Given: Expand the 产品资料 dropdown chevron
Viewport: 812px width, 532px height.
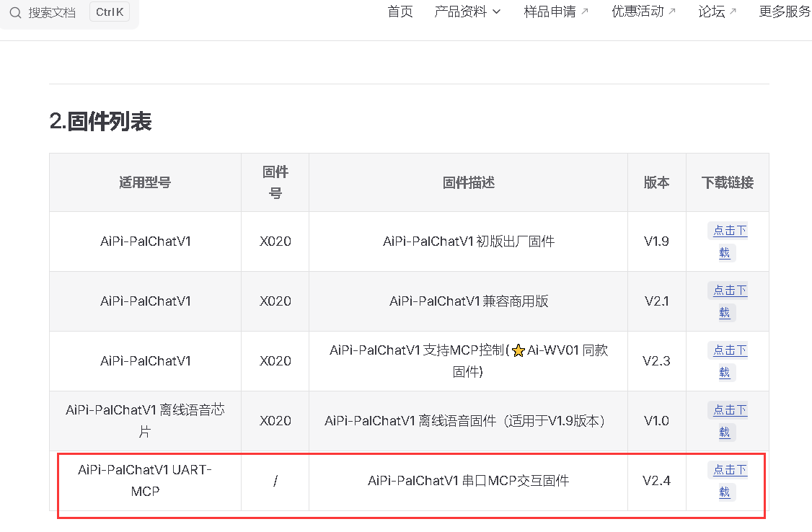Looking at the screenshot, I should [496, 12].
